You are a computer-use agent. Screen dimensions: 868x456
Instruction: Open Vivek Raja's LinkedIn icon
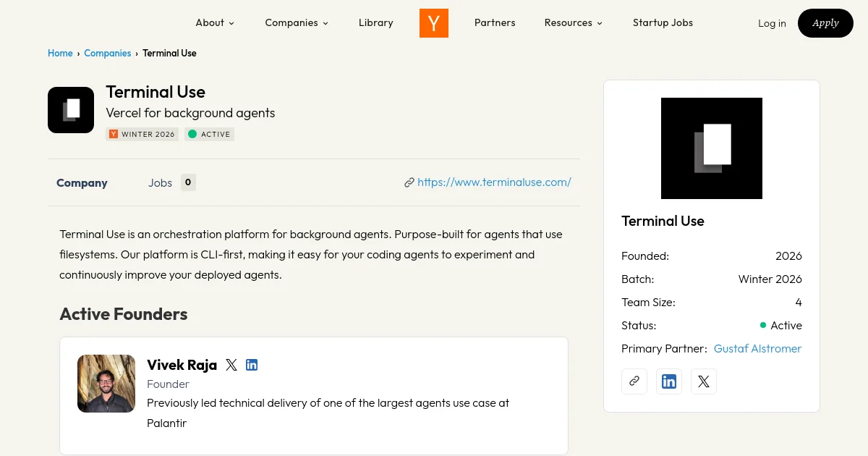(252, 365)
